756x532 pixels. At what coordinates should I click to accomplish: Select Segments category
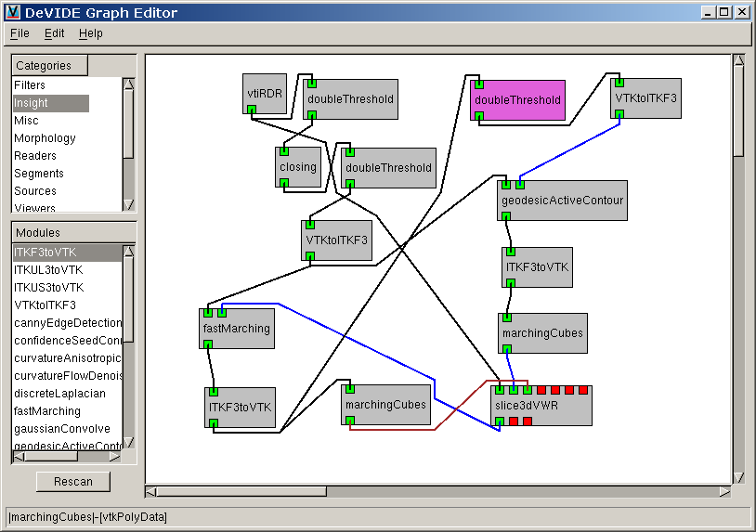[x=39, y=174]
